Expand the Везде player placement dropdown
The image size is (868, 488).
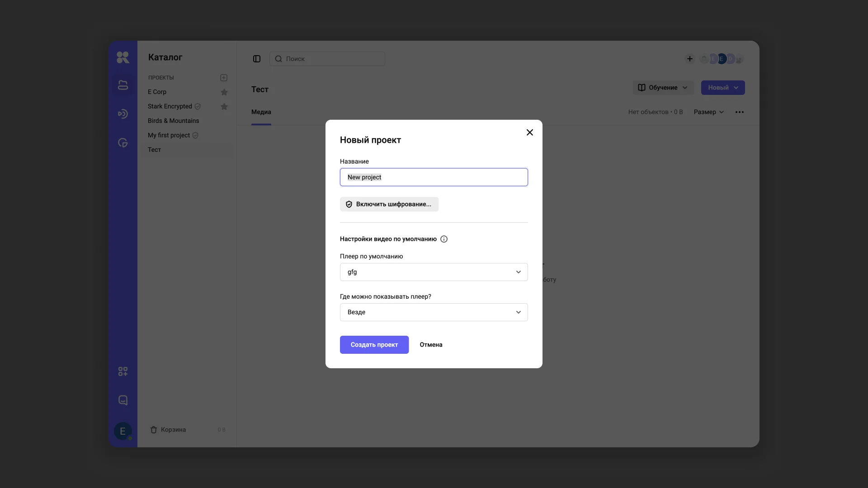point(434,312)
